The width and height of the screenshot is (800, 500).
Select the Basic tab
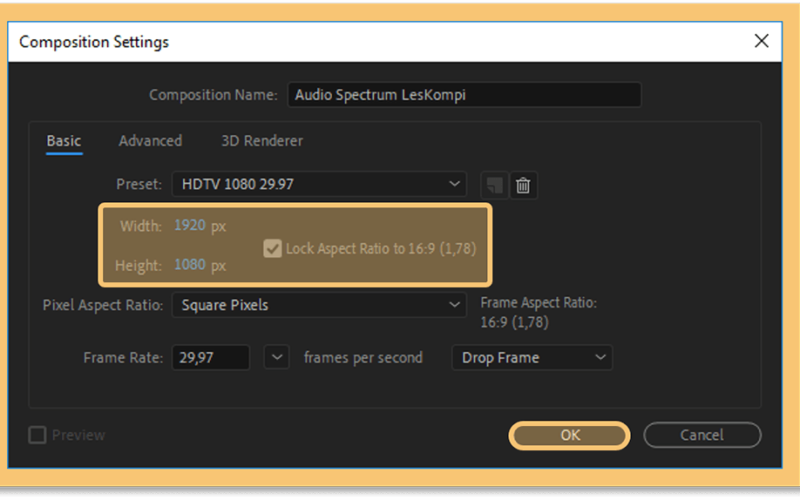pos(64,141)
